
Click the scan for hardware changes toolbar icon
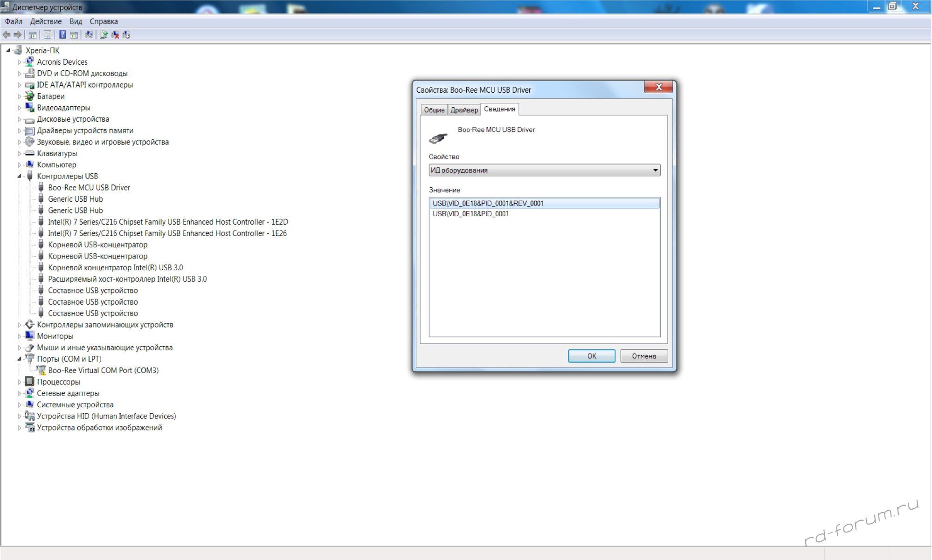tap(89, 34)
